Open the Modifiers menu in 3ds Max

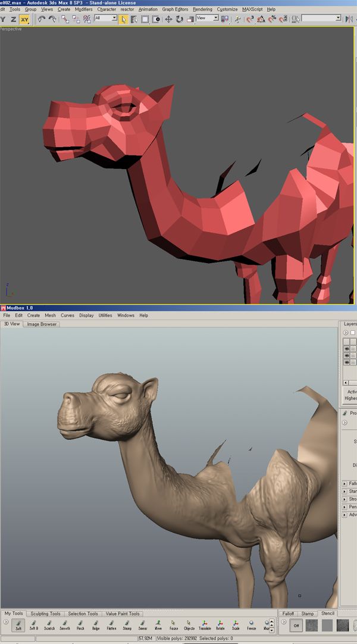83,9
